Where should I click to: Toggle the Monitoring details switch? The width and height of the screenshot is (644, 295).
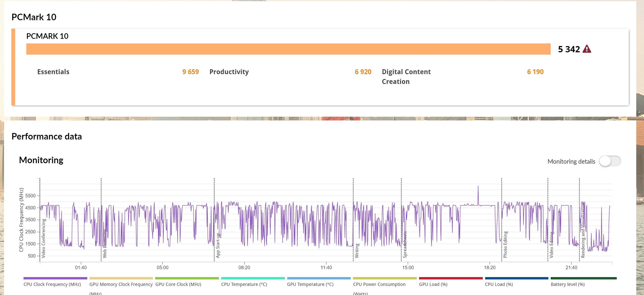(x=610, y=161)
